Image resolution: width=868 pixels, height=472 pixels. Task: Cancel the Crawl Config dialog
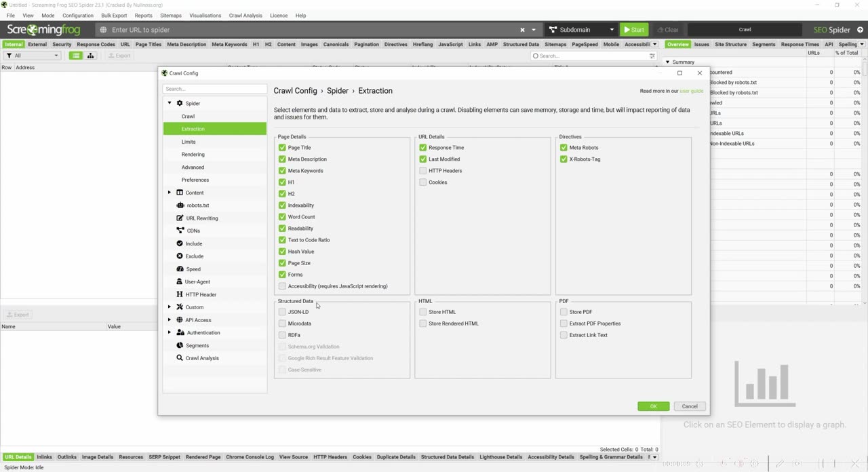click(x=690, y=406)
